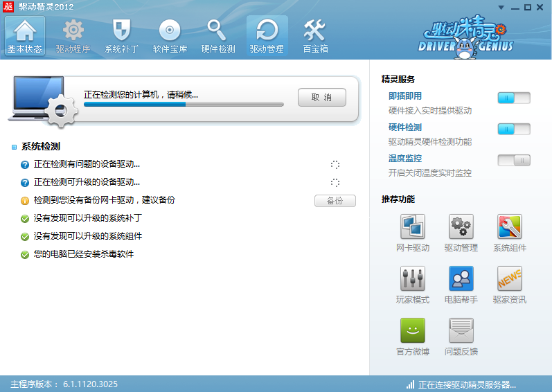The height and width of the screenshot is (392, 552).
Task: Click the 取消 cancel button
Action: pos(321,98)
